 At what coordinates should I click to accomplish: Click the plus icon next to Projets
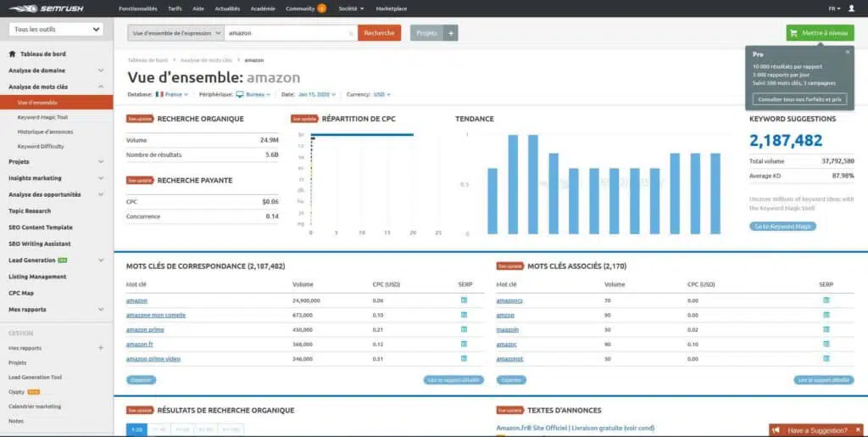tap(452, 33)
